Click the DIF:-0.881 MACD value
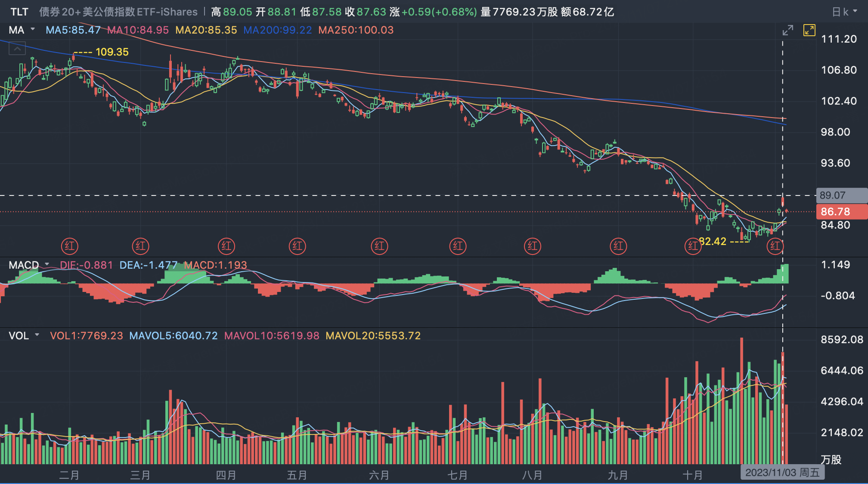 [86, 265]
